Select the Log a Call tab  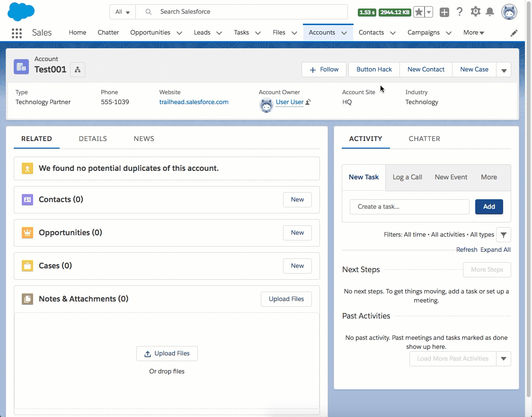tap(407, 177)
